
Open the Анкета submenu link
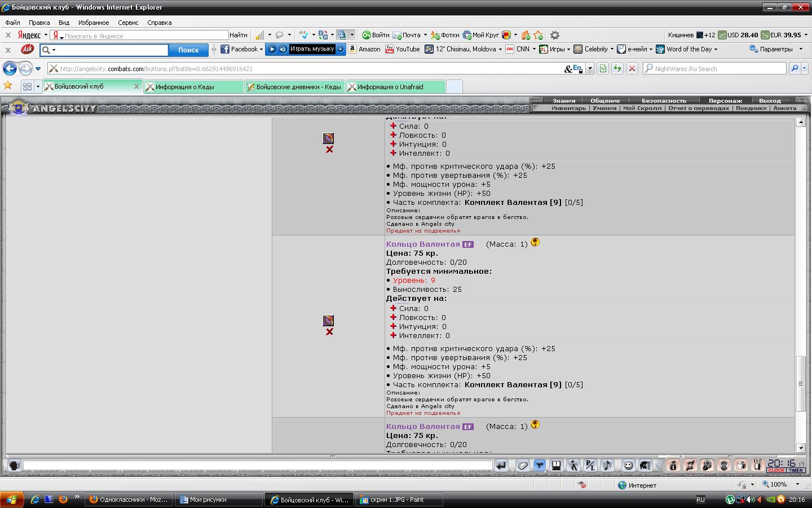click(785, 108)
